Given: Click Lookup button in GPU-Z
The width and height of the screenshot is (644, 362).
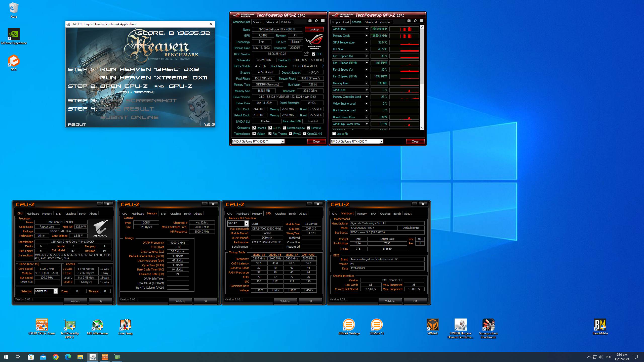Looking at the screenshot, I should tap(314, 29).
